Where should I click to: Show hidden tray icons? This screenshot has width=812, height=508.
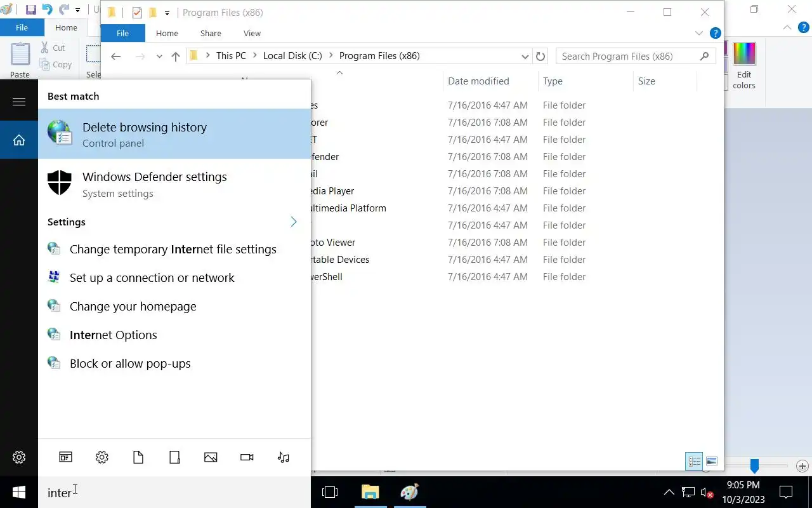tap(669, 492)
